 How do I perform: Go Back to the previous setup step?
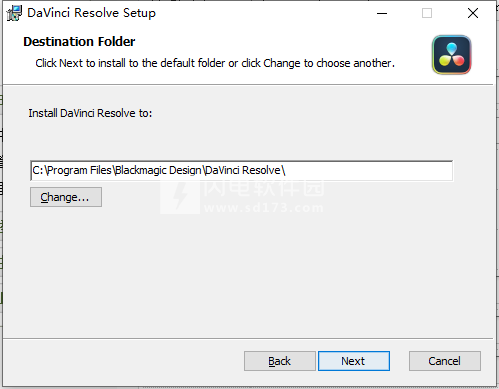[x=280, y=361]
